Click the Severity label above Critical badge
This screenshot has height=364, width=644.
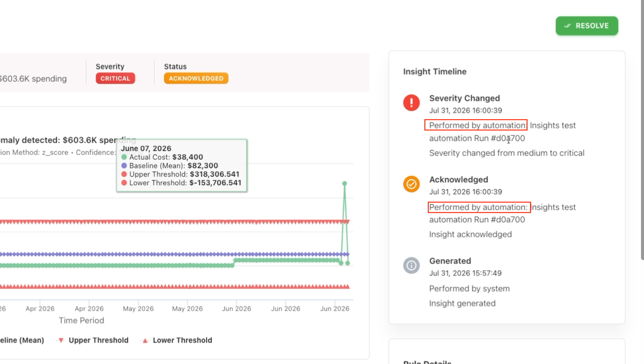110,67
